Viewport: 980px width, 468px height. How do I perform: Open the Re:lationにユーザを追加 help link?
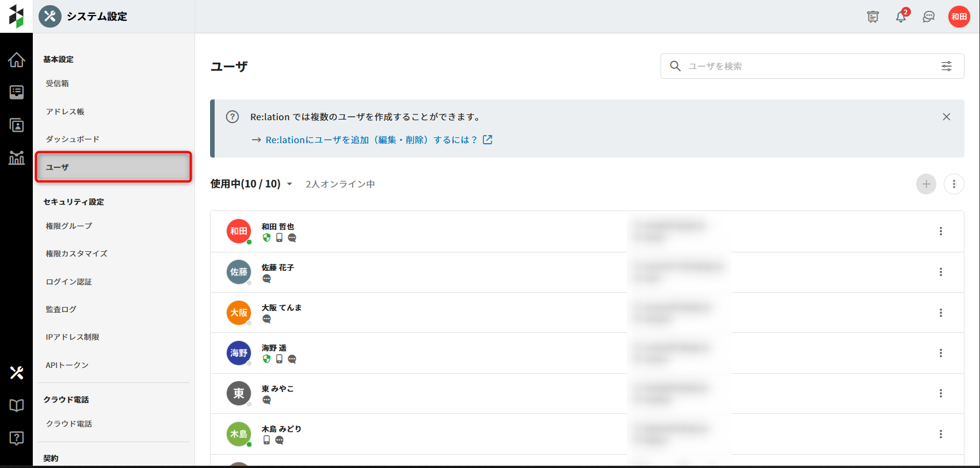point(372,140)
